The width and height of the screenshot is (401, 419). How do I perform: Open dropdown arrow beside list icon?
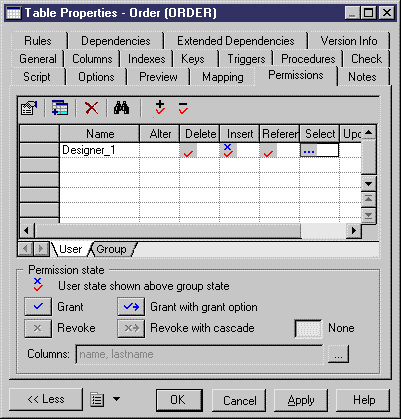(116, 399)
